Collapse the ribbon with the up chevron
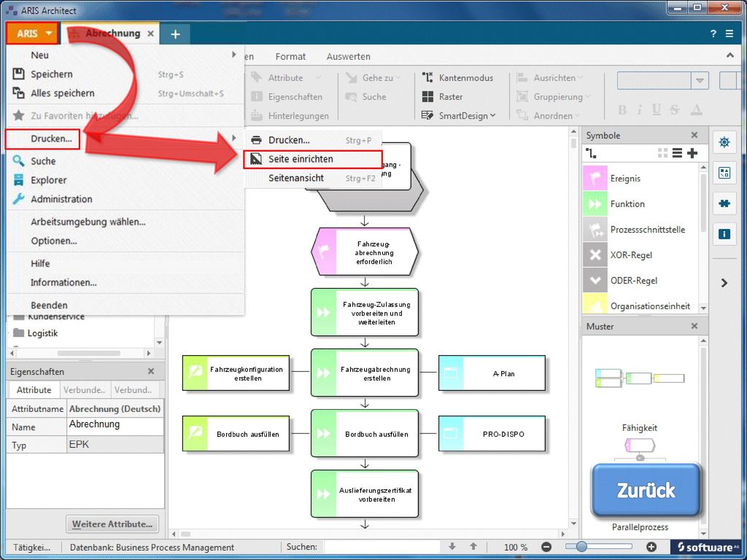 coord(729,55)
